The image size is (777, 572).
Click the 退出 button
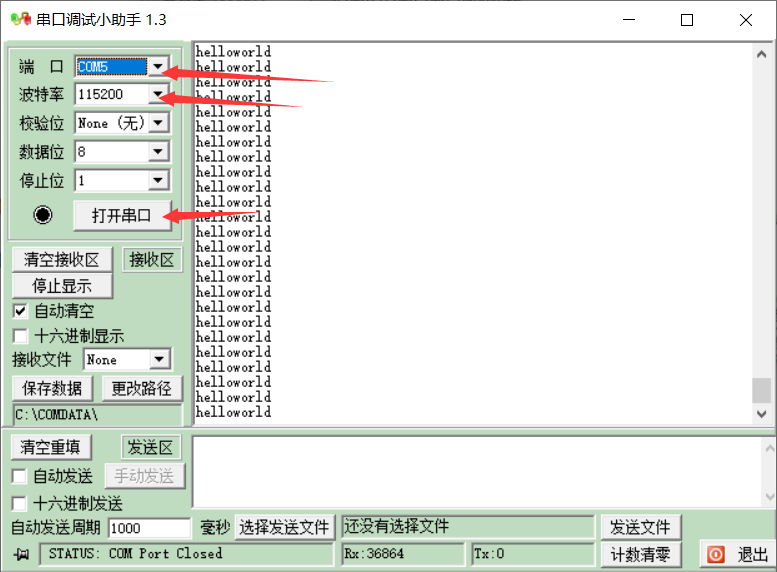pyautogui.click(x=737, y=554)
